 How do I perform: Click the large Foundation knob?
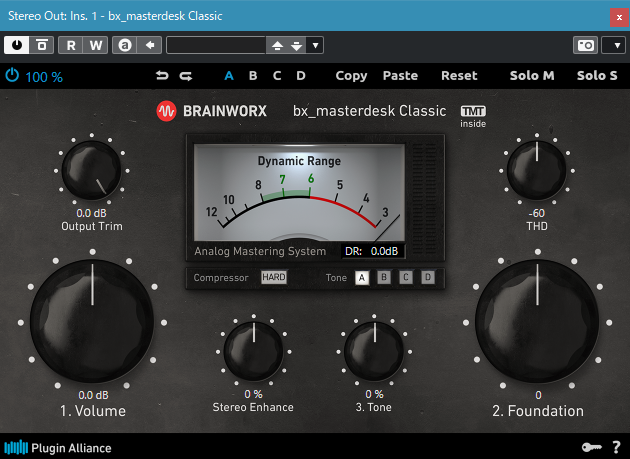538,321
